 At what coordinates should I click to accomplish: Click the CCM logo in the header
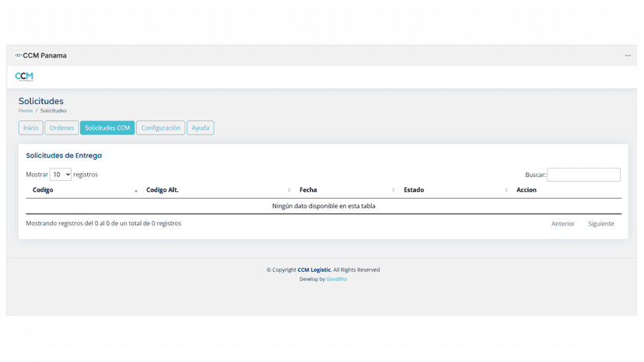[24, 77]
